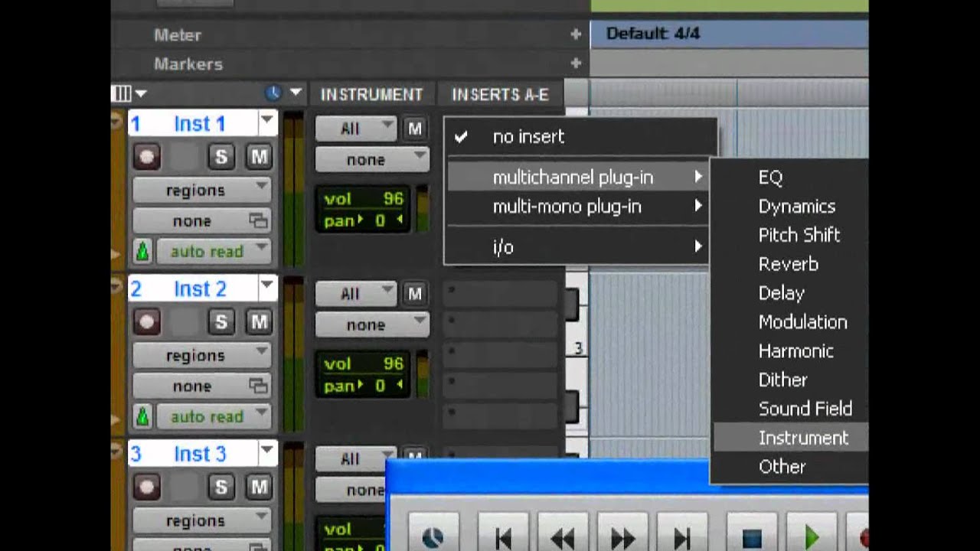Solo the Inst 1 track
Viewport: 980px width, 551px height.
pyautogui.click(x=221, y=158)
